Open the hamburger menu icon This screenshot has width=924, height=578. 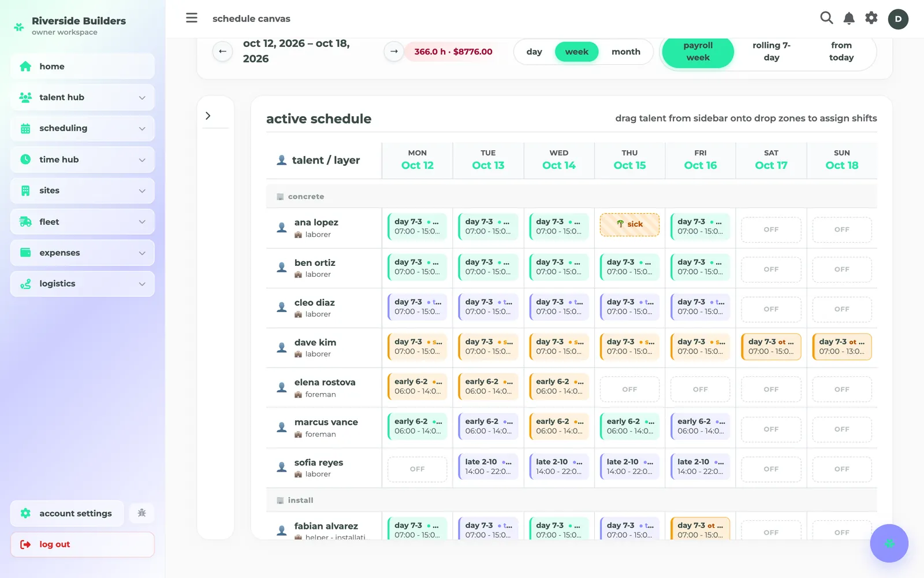click(x=192, y=18)
